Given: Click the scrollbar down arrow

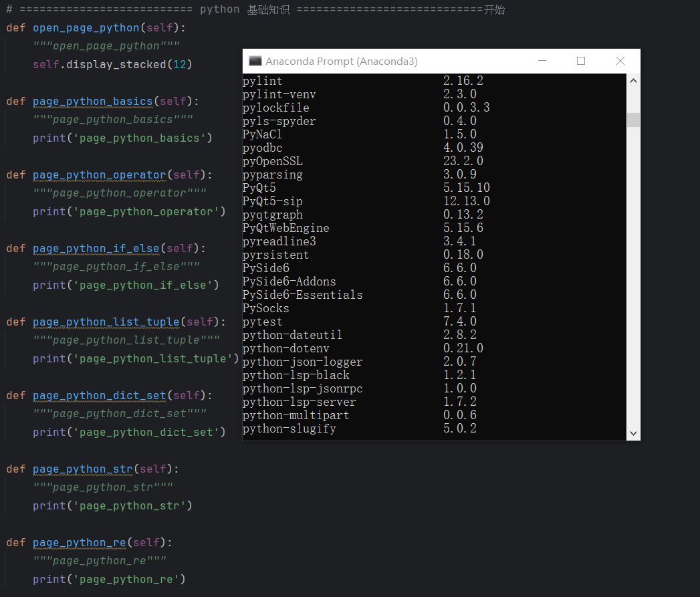Looking at the screenshot, I should pos(633,433).
